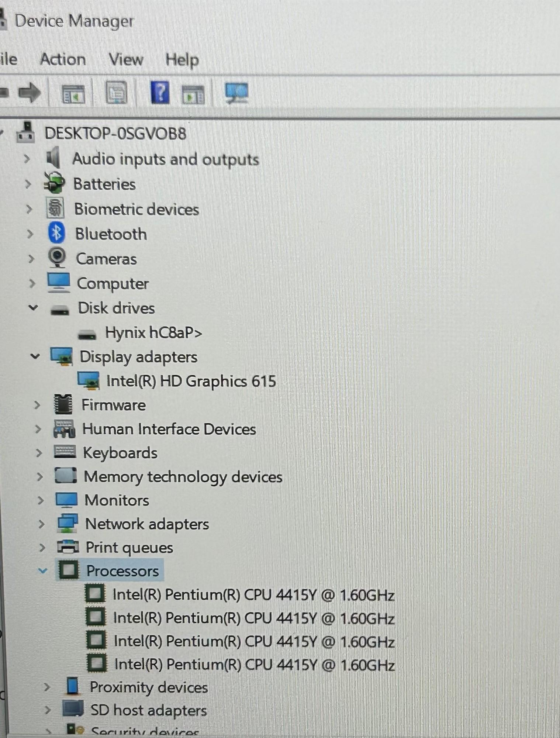Open the Help menu
This screenshot has width=560, height=738.
click(x=182, y=60)
